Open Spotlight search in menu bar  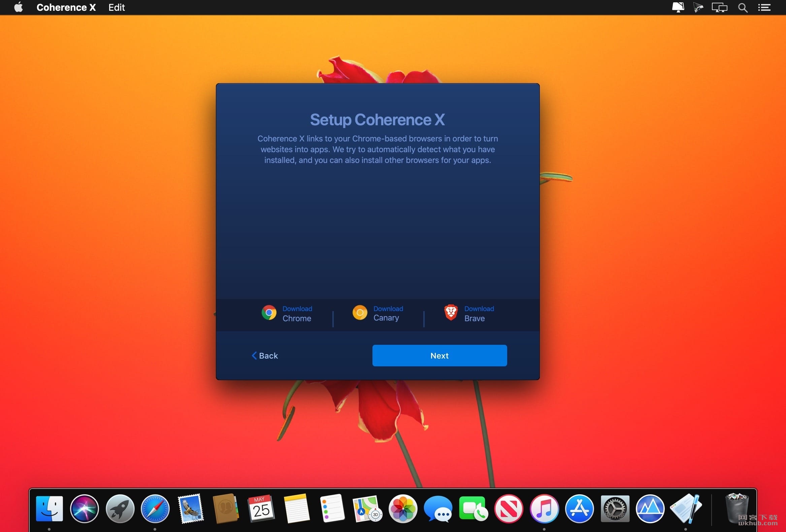click(743, 7)
